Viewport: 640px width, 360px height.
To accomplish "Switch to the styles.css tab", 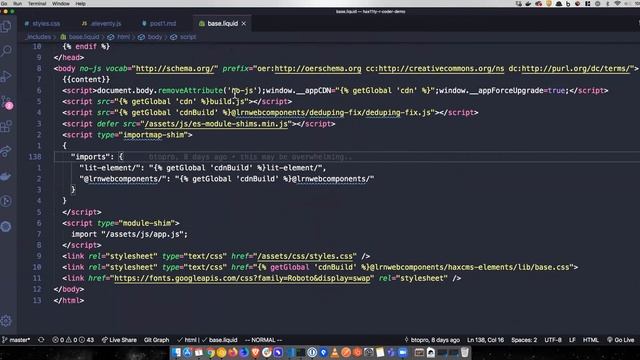I will (x=42, y=24).
